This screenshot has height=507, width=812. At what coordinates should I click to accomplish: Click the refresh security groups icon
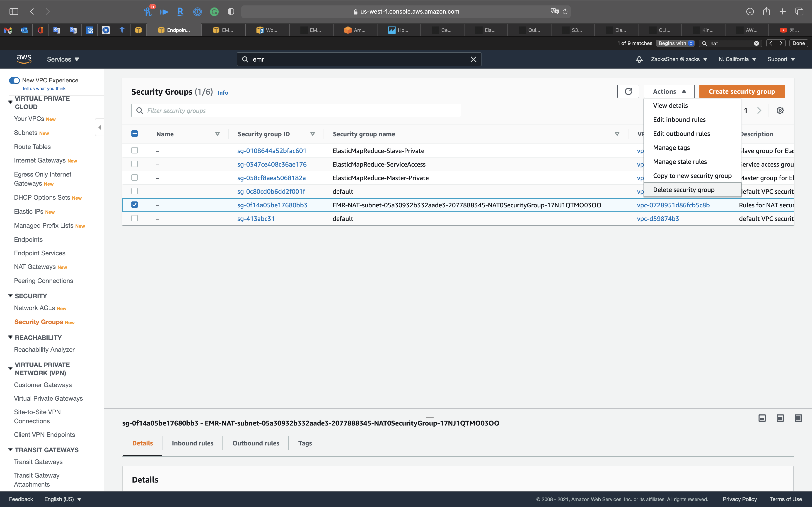[x=628, y=91]
